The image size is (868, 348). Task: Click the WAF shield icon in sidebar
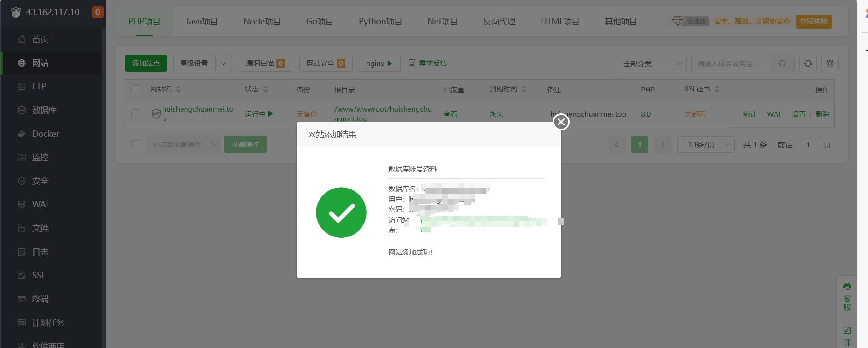[x=22, y=205]
